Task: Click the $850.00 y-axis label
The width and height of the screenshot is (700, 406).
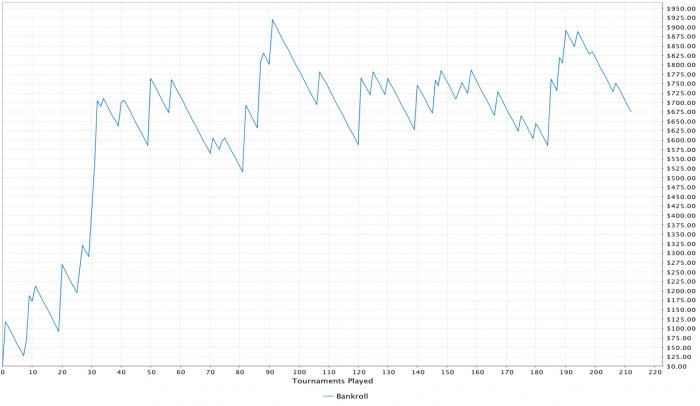Action: click(x=681, y=46)
